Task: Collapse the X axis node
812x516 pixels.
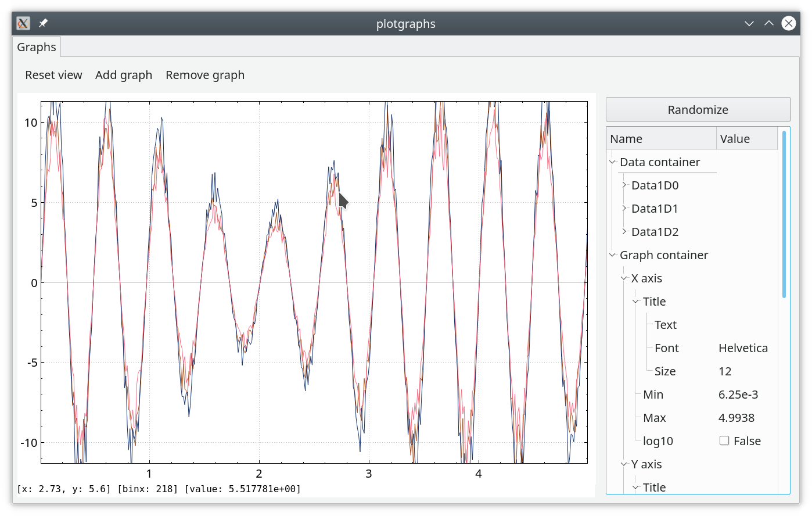Action: click(x=624, y=278)
